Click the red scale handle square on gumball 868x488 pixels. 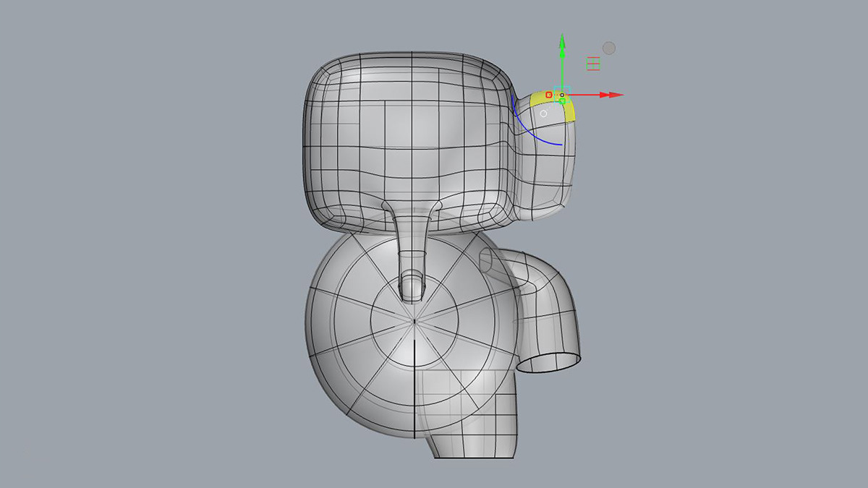point(549,95)
